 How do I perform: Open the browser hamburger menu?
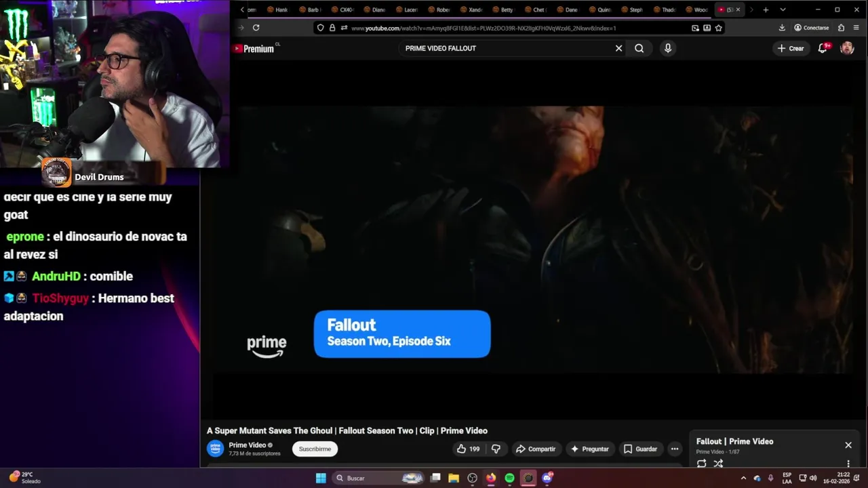[857, 28]
